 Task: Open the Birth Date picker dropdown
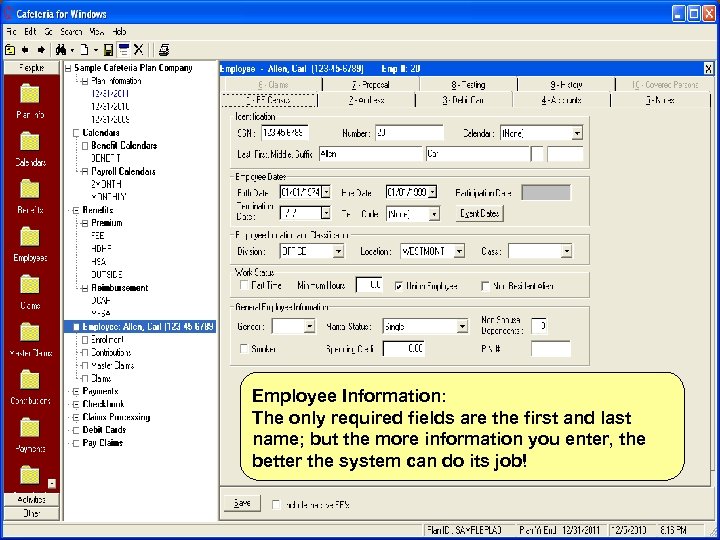coord(326,192)
